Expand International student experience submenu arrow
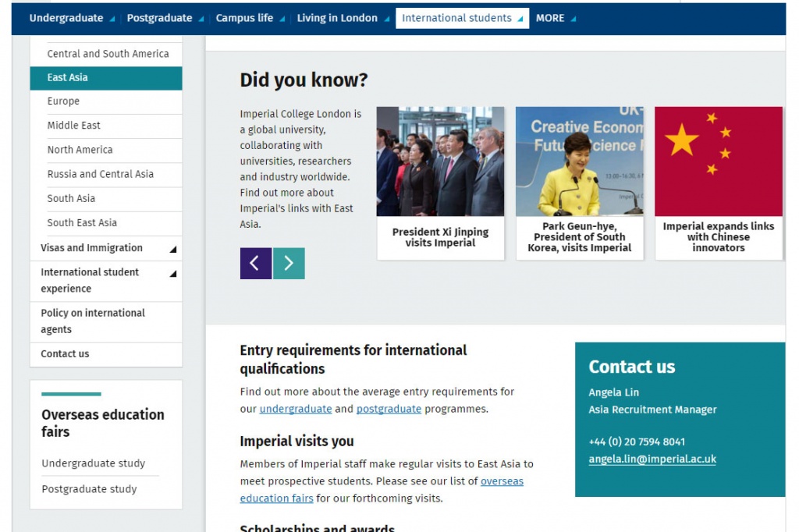The height and width of the screenshot is (532, 799). 173,274
